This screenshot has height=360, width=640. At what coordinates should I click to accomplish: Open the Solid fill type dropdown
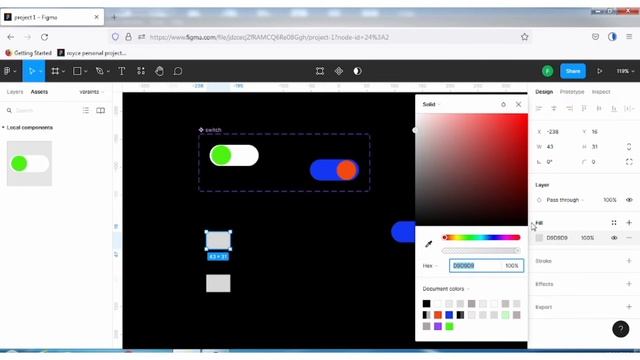[431, 104]
